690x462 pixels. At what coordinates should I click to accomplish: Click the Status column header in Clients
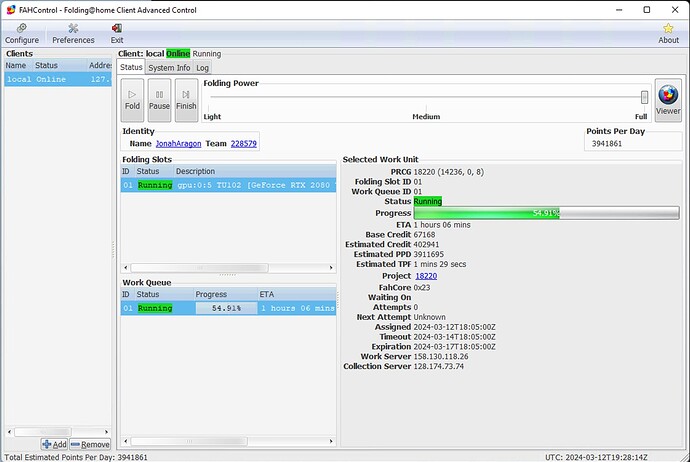click(x=59, y=65)
